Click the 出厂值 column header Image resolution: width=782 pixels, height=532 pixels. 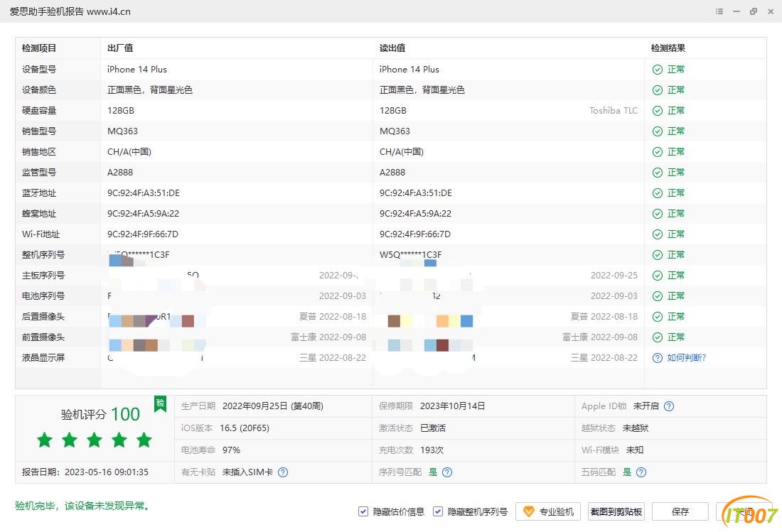tap(120, 48)
